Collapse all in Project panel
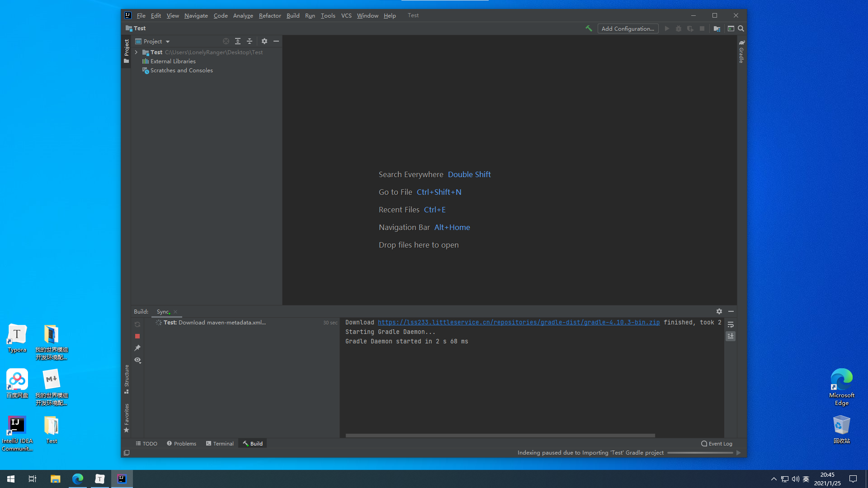Screen dimensions: 868x488 250,41
